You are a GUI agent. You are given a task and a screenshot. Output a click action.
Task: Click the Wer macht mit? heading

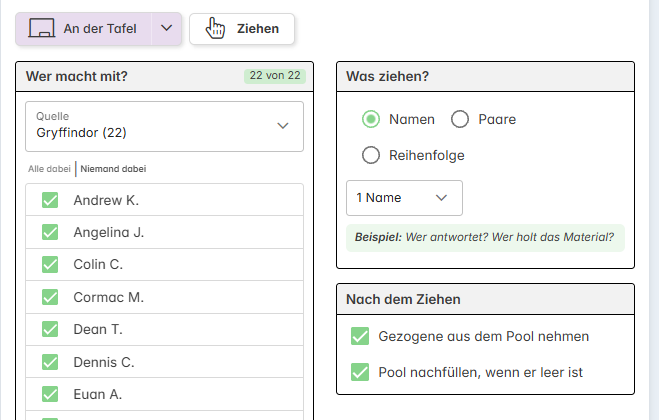point(76,77)
